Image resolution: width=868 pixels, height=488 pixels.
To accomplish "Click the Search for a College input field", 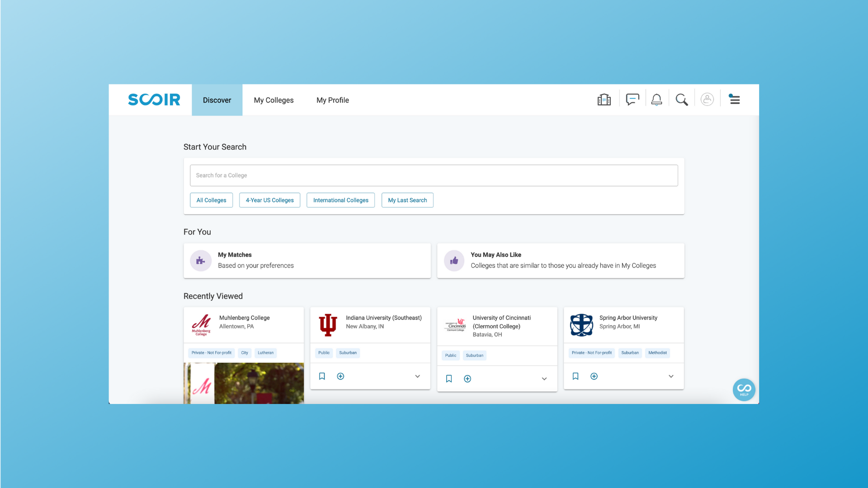I will [x=434, y=175].
